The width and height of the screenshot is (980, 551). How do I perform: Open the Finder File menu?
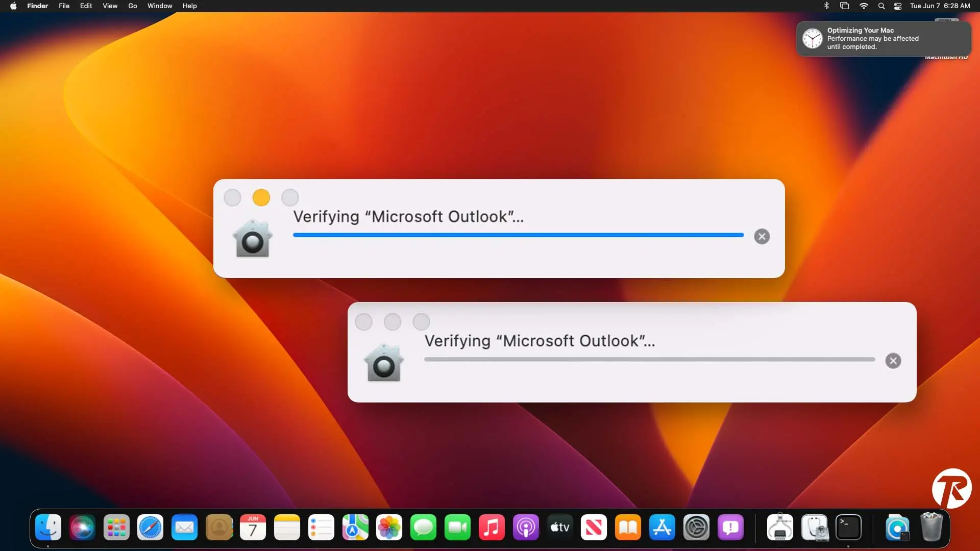click(64, 6)
